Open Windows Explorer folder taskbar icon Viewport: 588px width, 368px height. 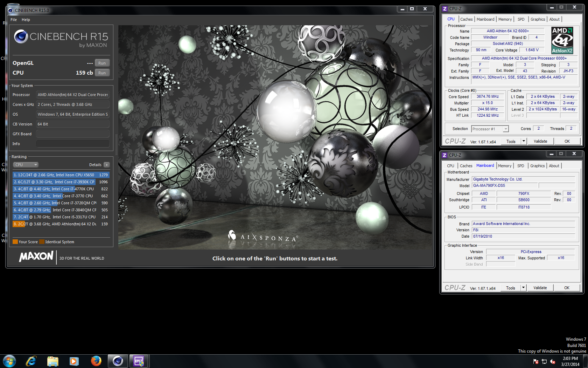coord(52,361)
